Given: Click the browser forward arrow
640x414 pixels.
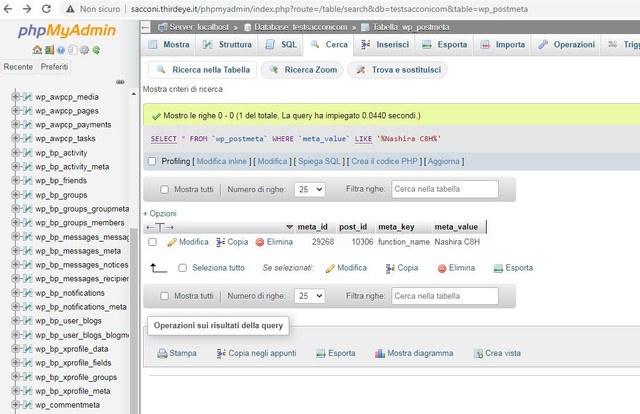Looking at the screenshot, I should click(x=27, y=9).
